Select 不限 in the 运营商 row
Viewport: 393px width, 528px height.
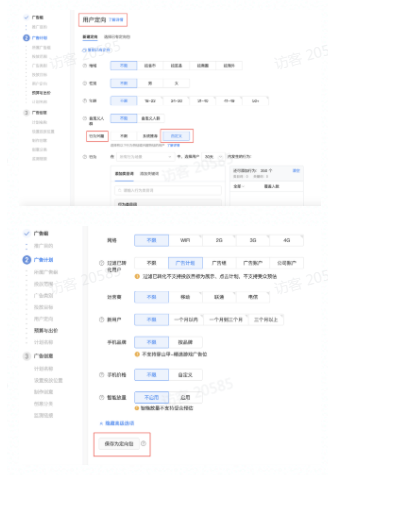pyautogui.click(x=152, y=297)
